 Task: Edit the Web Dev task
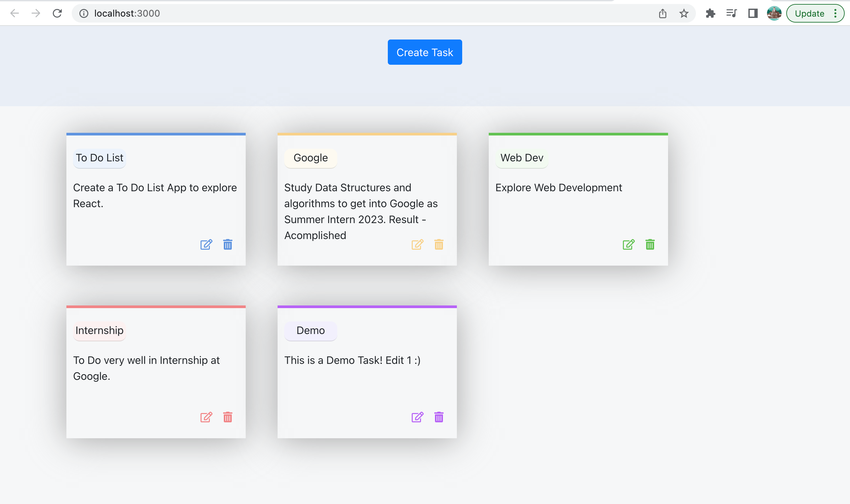pos(628,244)
